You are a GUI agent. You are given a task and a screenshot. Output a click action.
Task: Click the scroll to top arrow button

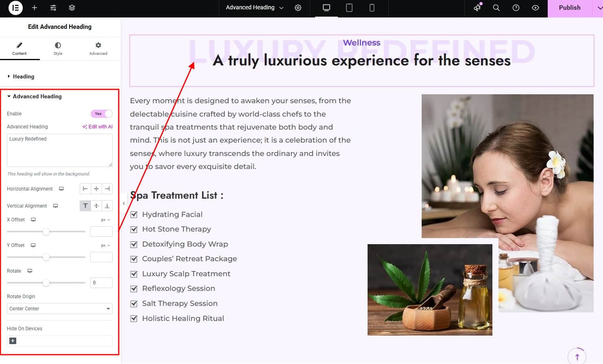coord(577,357)
